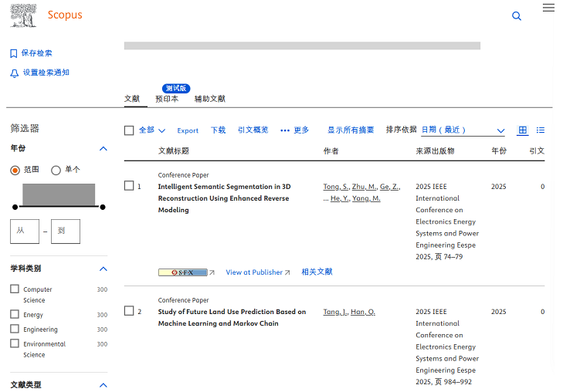Click the SFX button for first paper
563x392 pixels.
(183, 272)
